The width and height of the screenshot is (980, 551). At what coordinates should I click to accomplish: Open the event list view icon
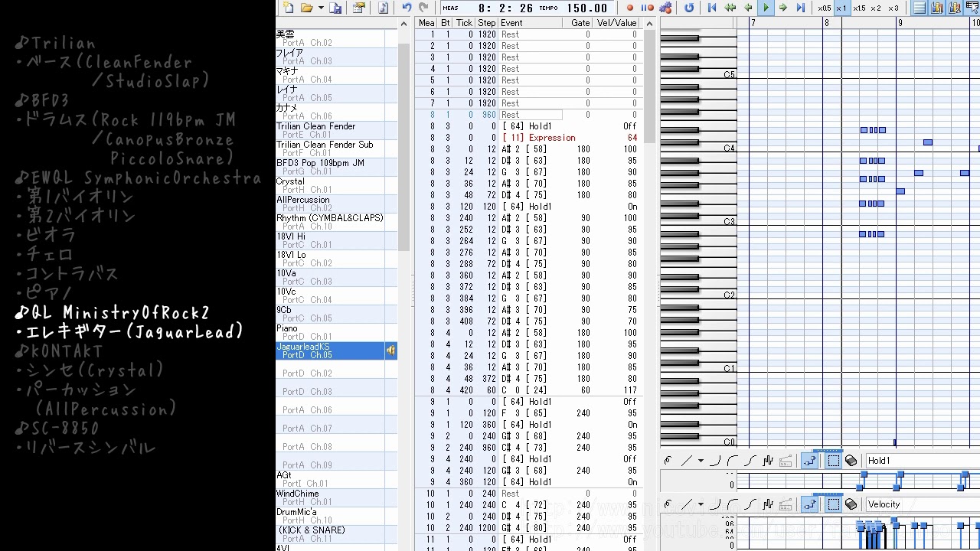tap(919, 8)
